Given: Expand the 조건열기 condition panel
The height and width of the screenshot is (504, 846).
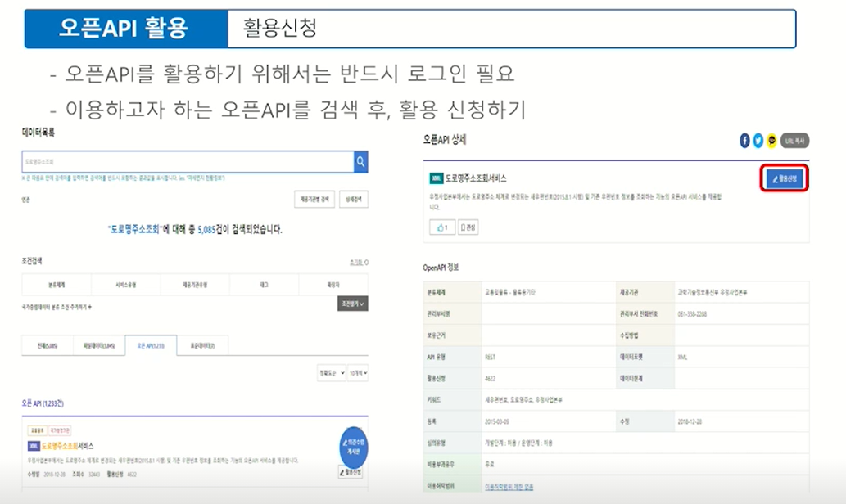Looking at the screenshot, I should (353, 304).
